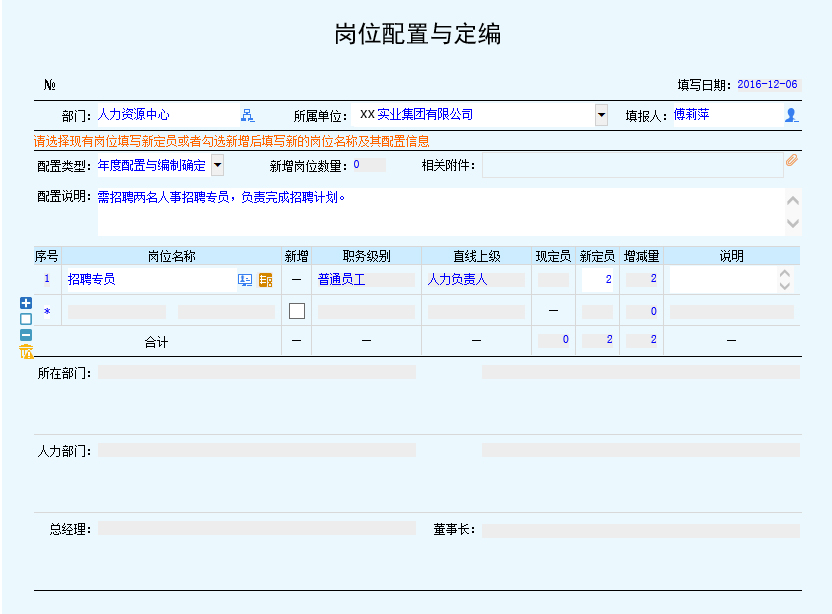The height and width of the screenshot is (614, 832).
Task: Click first 人力部门 approval field
Action: click(257, 450)
